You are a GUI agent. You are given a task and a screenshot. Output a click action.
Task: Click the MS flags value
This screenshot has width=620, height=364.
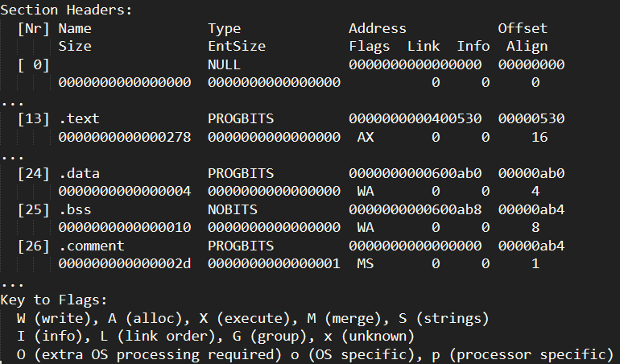[x=366, y=263]
